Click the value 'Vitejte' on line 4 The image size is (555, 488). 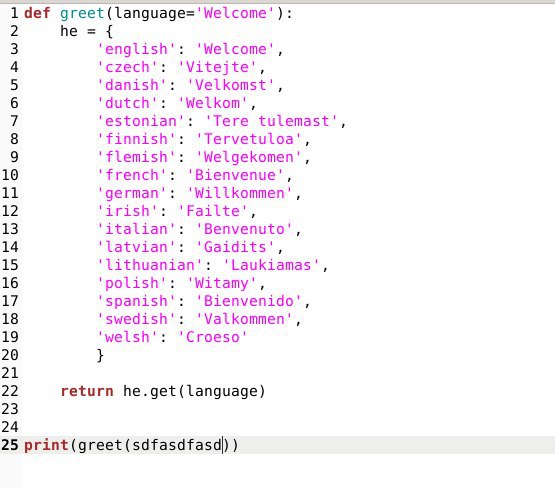click(x=217, y=67)
